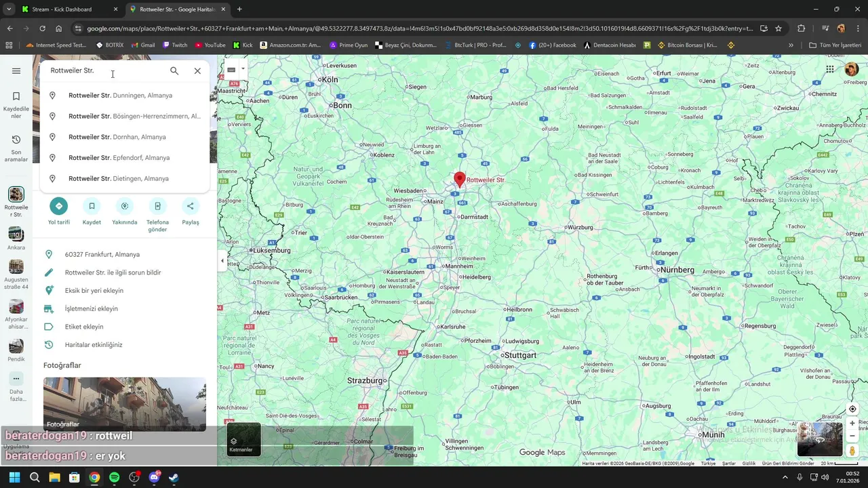Open browser extensions puzzle icon
The height and width of the screenshot is (488, 868).
(801, 28)
